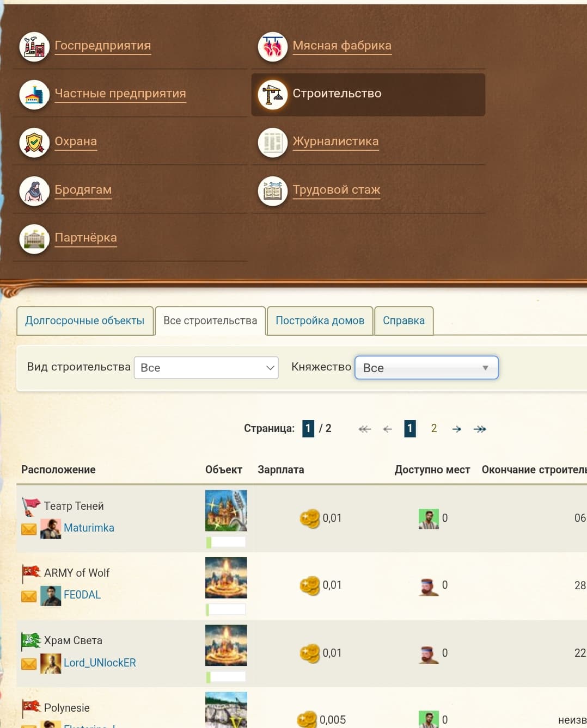Click the Журналистика newspaper icon

(272, 143)
